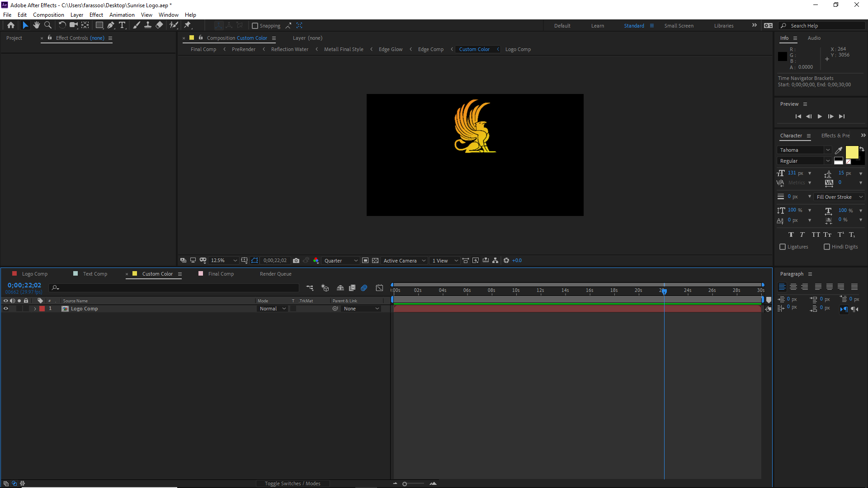Screen dimensions: 868x488
Task: Expand the Logo Comp layer properties
Action: 34,309
